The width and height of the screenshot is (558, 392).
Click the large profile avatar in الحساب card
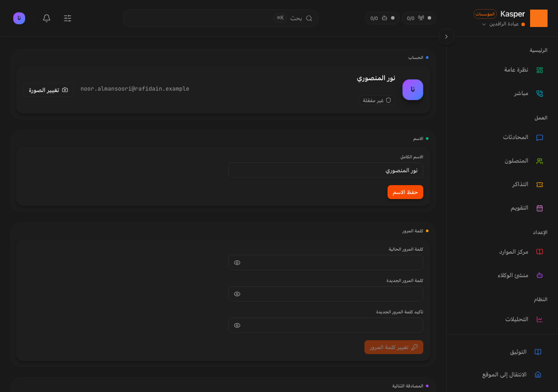(x=413, y=90)
